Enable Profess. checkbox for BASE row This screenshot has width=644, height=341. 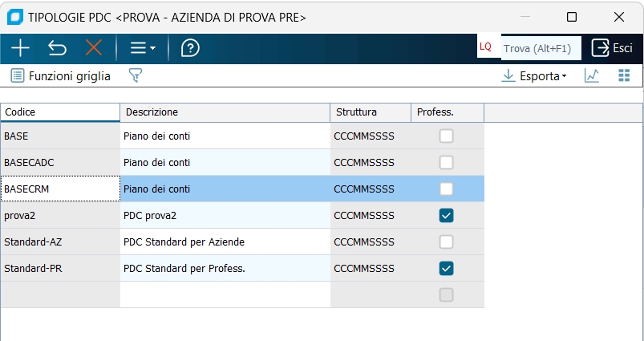(x=447, y=136)
